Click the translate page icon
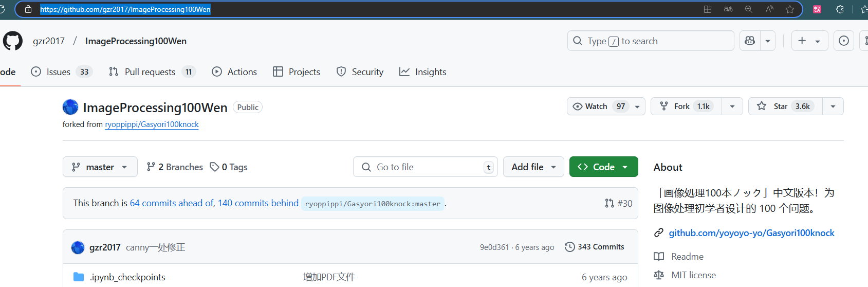The image size is (868, 287). (x=728, y=9)
